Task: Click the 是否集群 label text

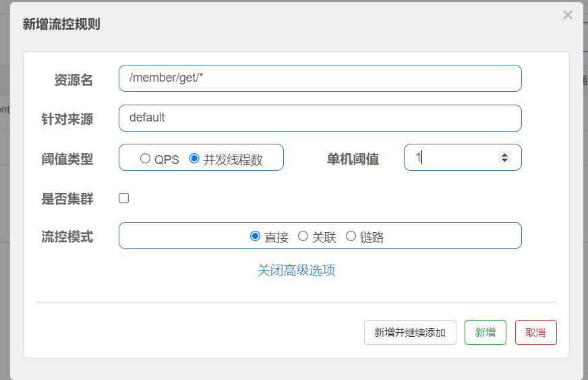Action: [67, 199]
